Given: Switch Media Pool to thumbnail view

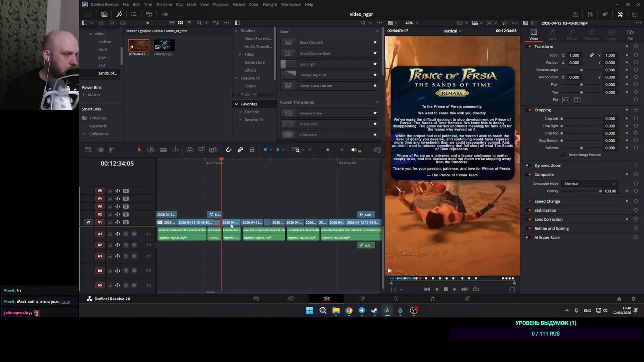Looking at the screenshot, I should (x=180, y=23).
